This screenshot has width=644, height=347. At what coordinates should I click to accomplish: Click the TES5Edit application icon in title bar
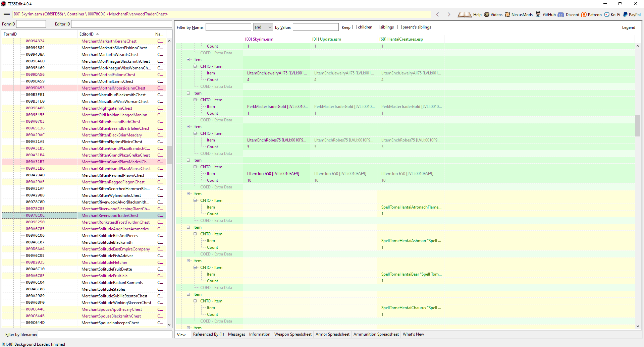(4, 4)
